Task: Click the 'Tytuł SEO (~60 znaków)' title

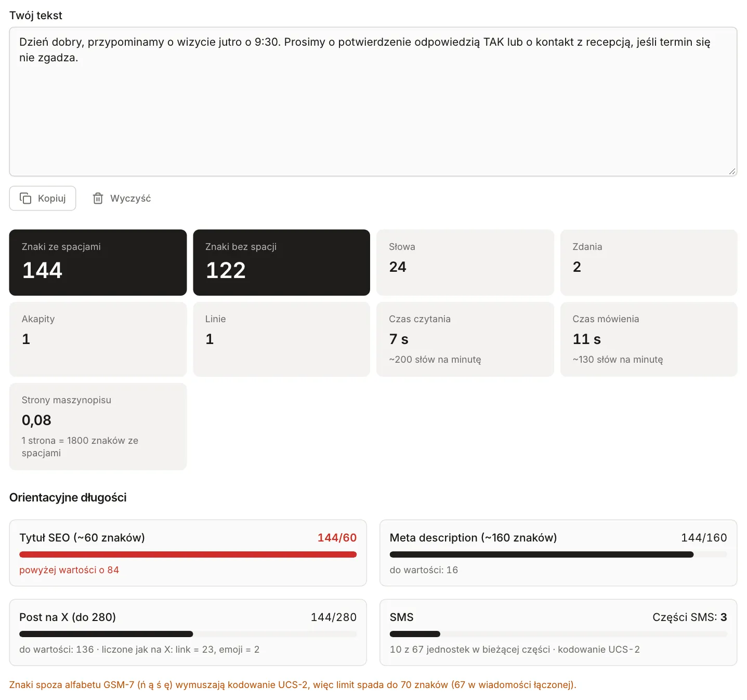Action: [x=82, y=538]
